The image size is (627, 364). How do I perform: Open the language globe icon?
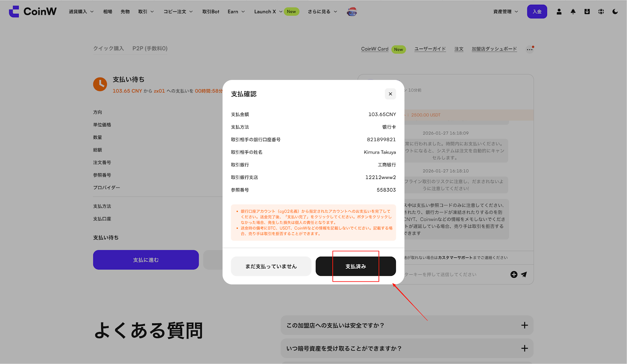[601, 12]
